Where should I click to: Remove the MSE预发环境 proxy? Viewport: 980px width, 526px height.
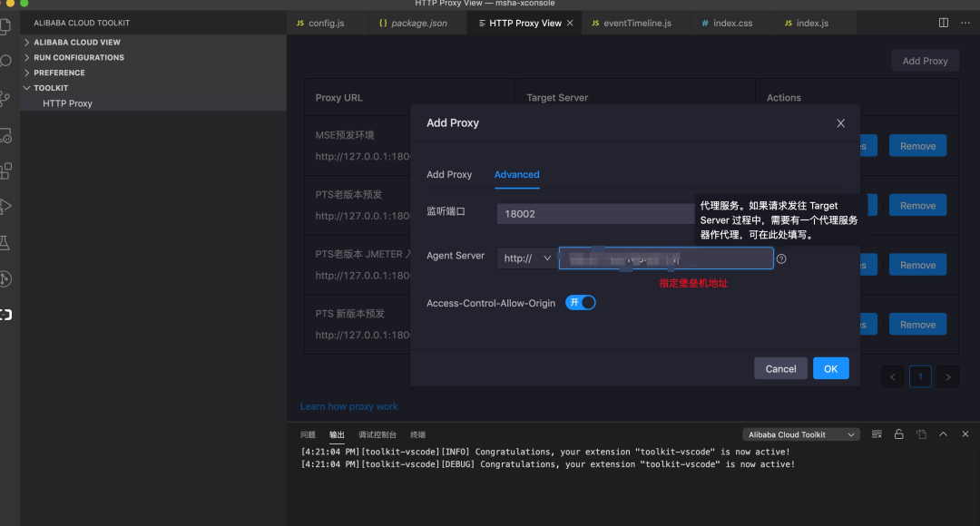[x=917, y=146]
